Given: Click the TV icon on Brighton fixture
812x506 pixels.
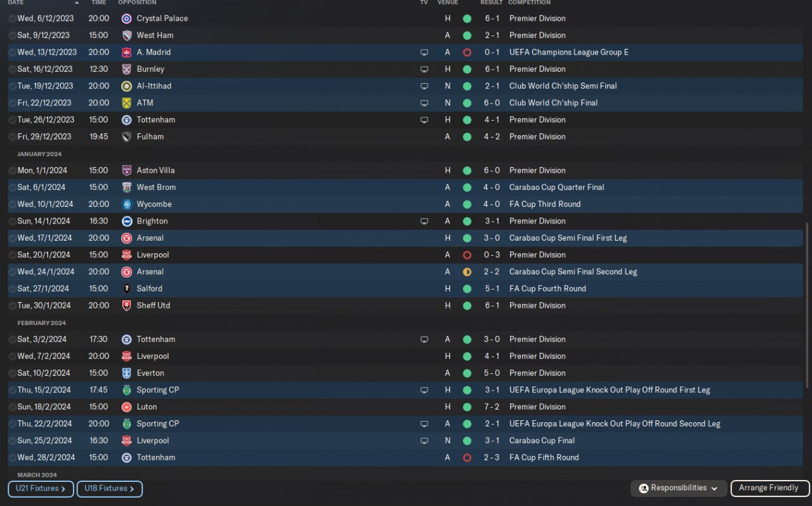Looking at the screenshot, I should coord(424,222).
